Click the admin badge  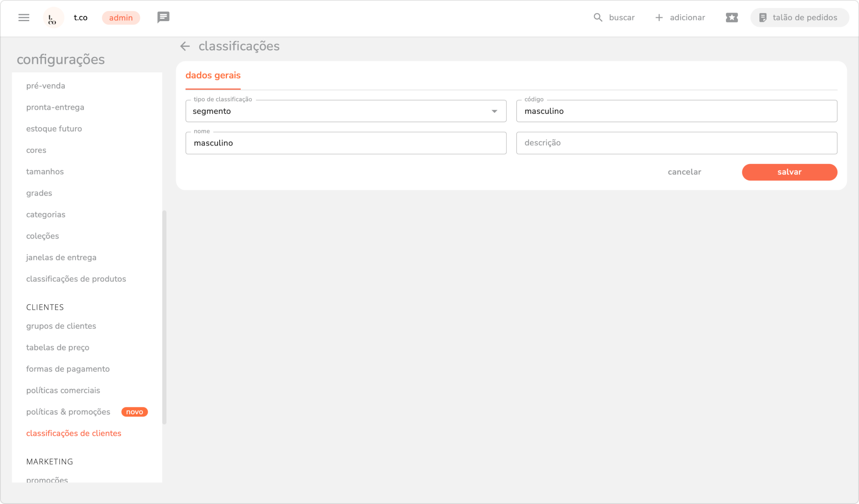[x=121, y=18]
